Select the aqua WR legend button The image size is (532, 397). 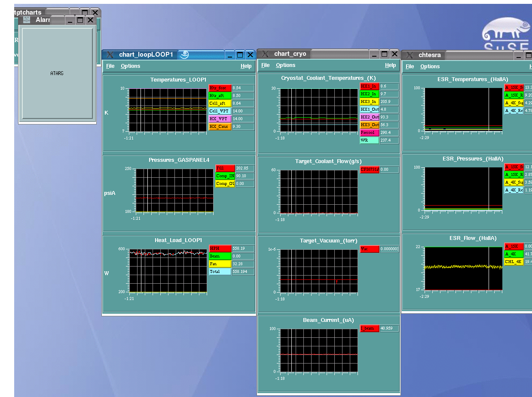click(x=370, y=140)
